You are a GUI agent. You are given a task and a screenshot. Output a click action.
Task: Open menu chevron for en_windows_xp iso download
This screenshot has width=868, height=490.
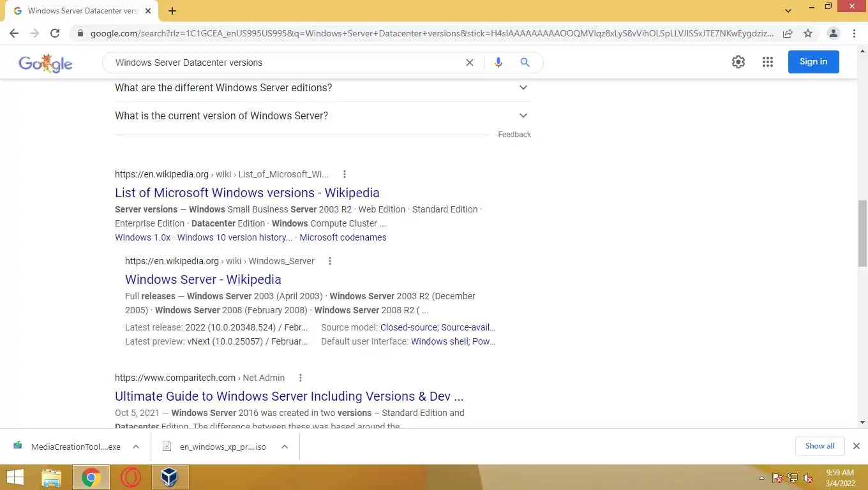(x=285, y=447)
